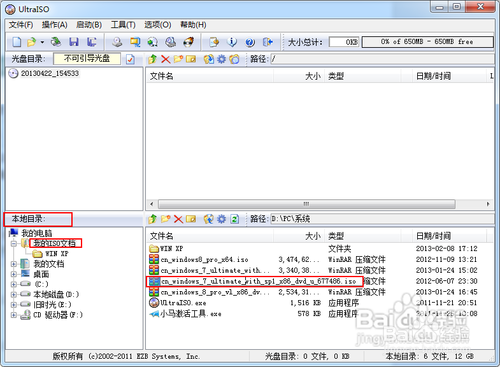The width and height of the screenshot is (500, 367).
Task: Create a new ISO image via toolbar
Action: click(17, 42)
